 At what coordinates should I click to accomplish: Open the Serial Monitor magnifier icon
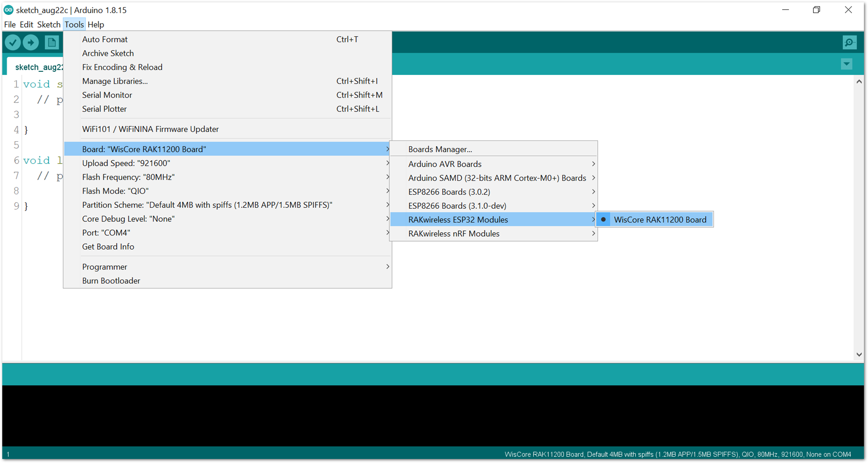(849, 42)
